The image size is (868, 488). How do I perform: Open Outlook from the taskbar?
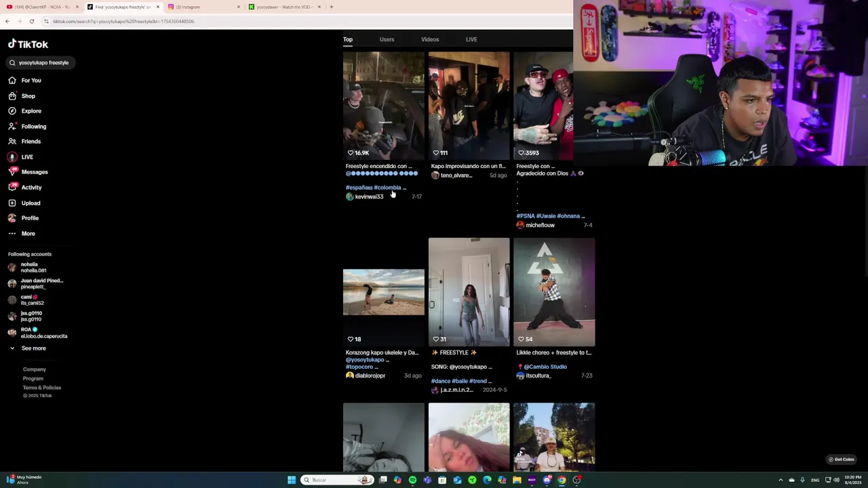457,480
